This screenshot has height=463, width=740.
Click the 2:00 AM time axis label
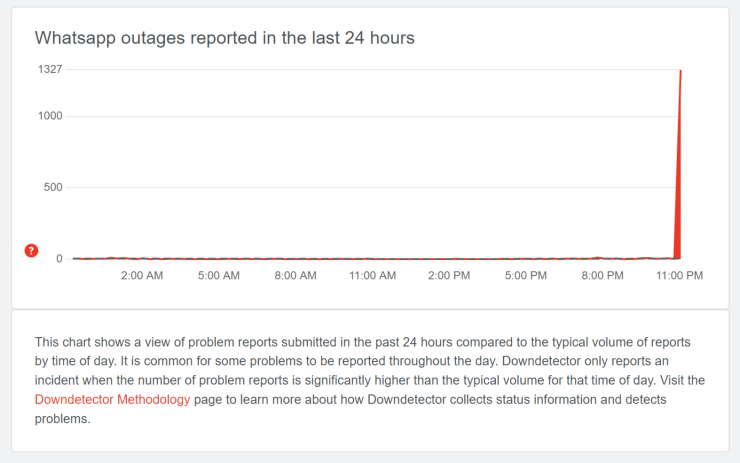click(142, 276)
